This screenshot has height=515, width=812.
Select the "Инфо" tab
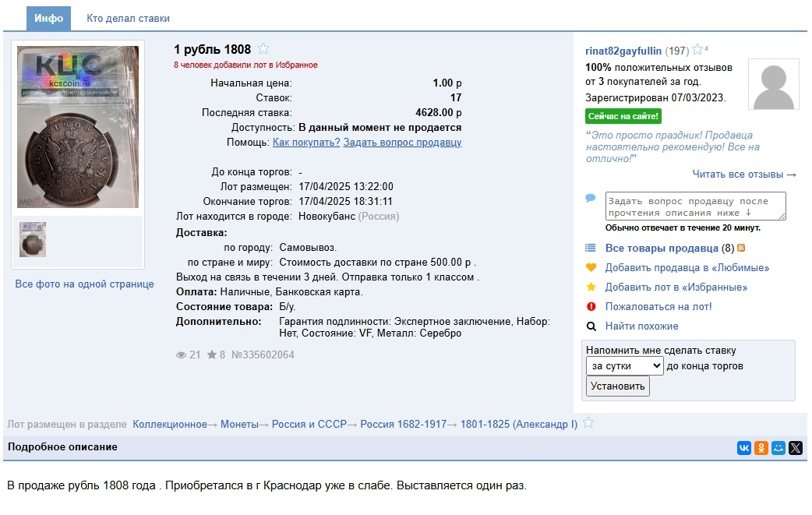point(48,18)
